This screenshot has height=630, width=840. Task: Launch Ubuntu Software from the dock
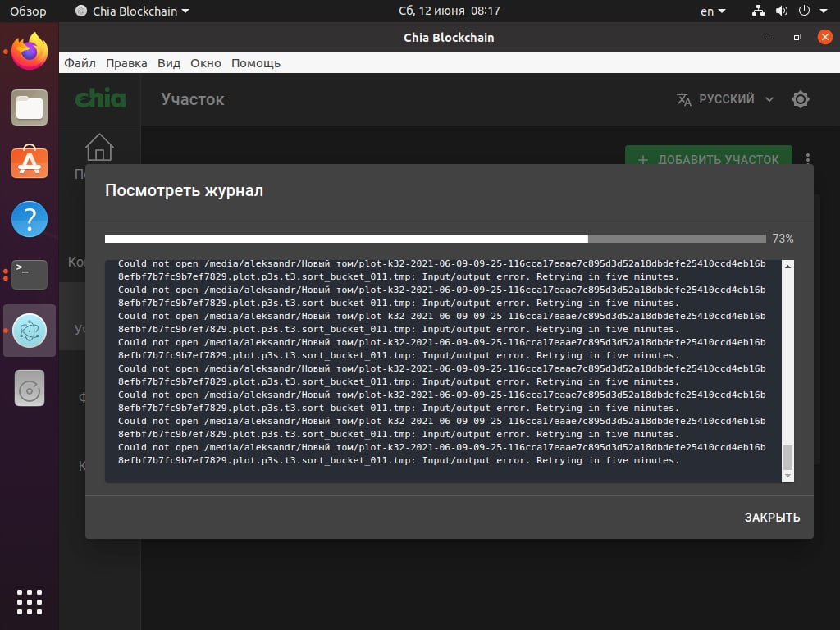pyautogui.click(x=30, y=162)
